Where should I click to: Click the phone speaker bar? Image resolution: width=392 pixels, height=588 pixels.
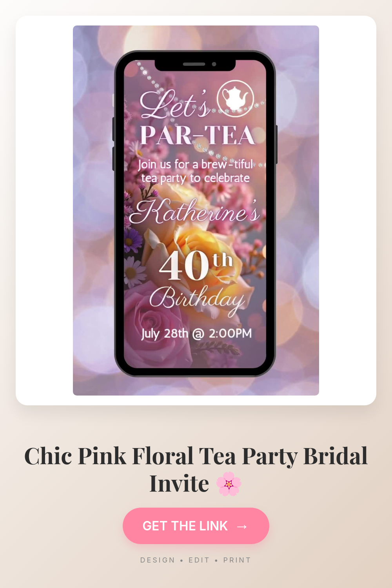[x=194, y=64]
